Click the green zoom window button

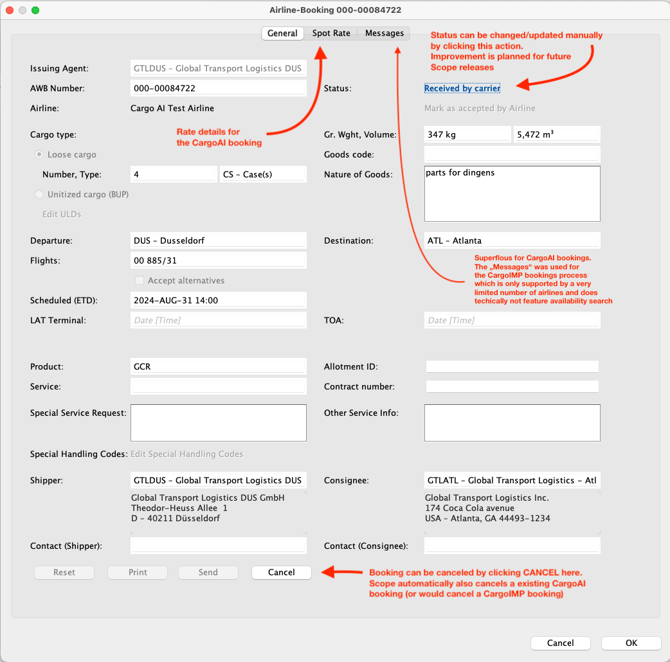(35, 10)
